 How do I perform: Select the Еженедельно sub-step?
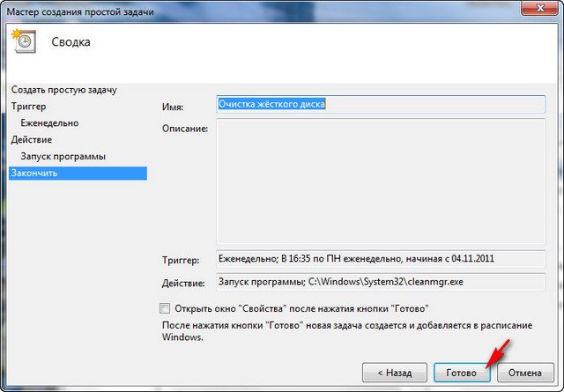tap(49, 123)
